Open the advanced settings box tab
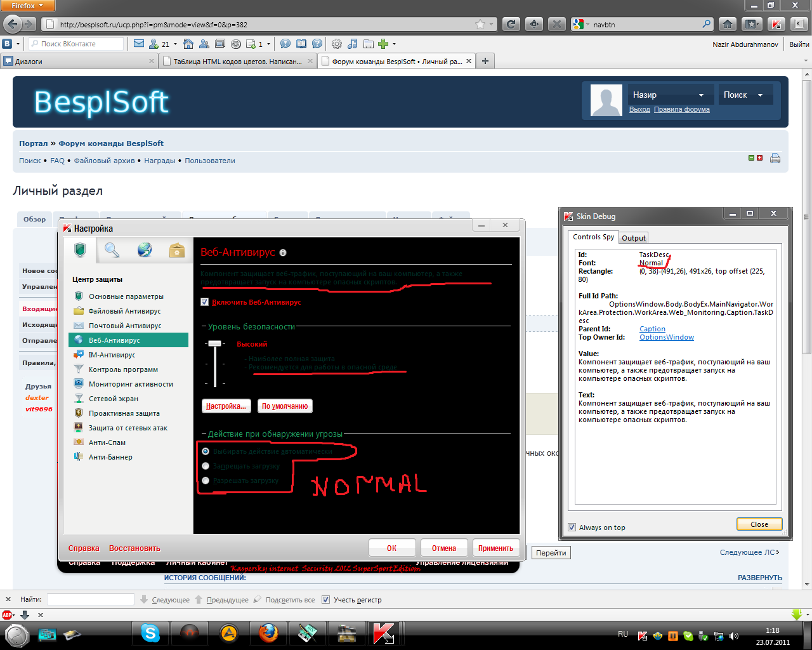This screenshot has width=812, height=650. pos(177,250)
